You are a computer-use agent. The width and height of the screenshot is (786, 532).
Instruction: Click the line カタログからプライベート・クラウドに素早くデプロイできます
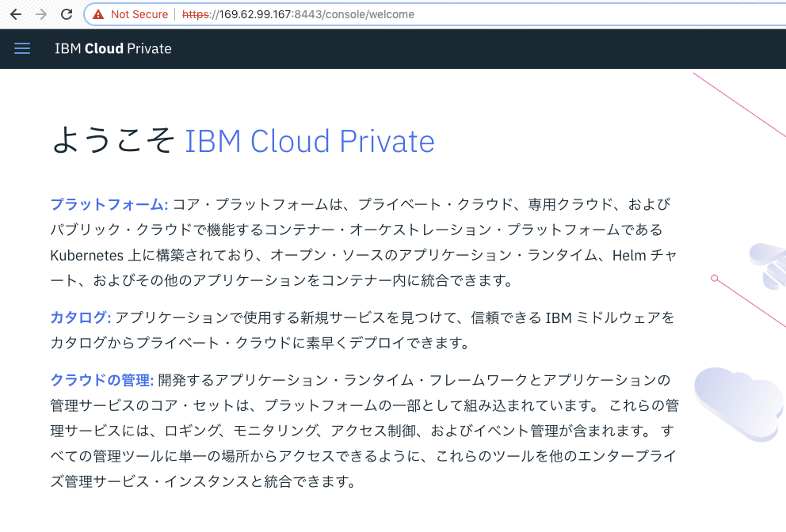260,343
